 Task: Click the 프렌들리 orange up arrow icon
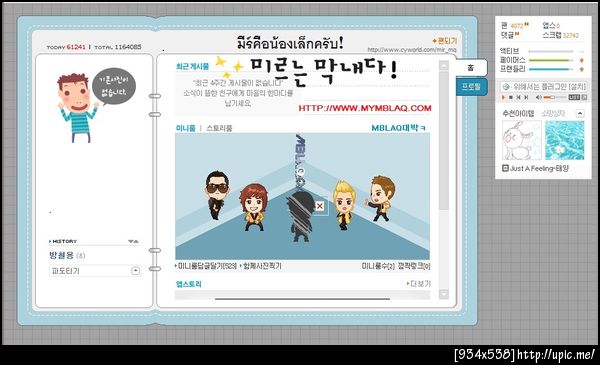tap(582, 69)
